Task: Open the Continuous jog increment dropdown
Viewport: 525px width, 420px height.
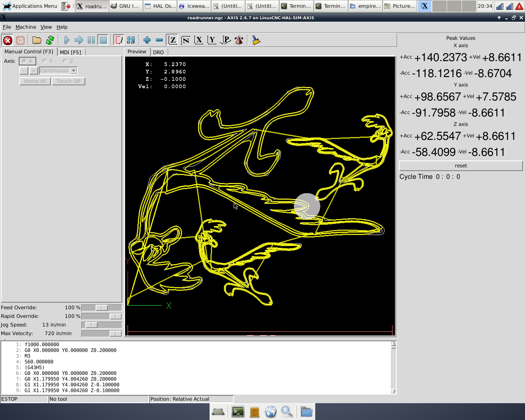Action: [x=73, y=71]
